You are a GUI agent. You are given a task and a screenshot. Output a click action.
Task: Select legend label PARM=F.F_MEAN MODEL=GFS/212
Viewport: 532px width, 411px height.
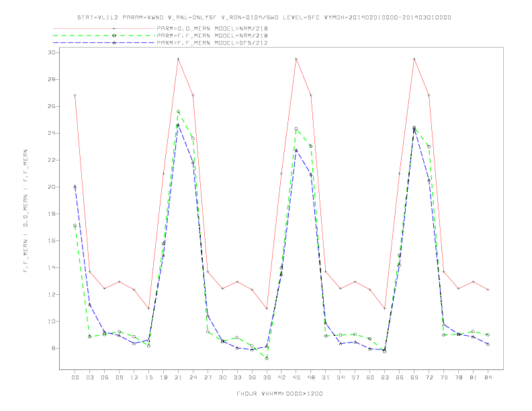[212, 43]
